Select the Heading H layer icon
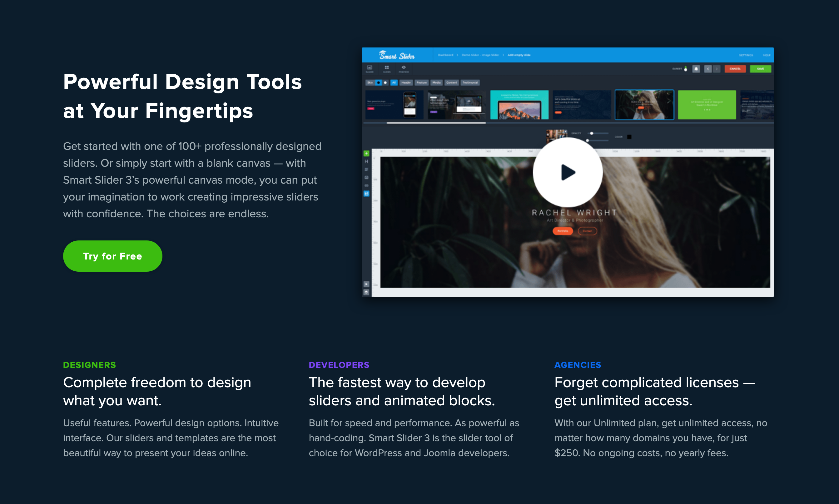The image size is (839, 504). pos(366,161)
